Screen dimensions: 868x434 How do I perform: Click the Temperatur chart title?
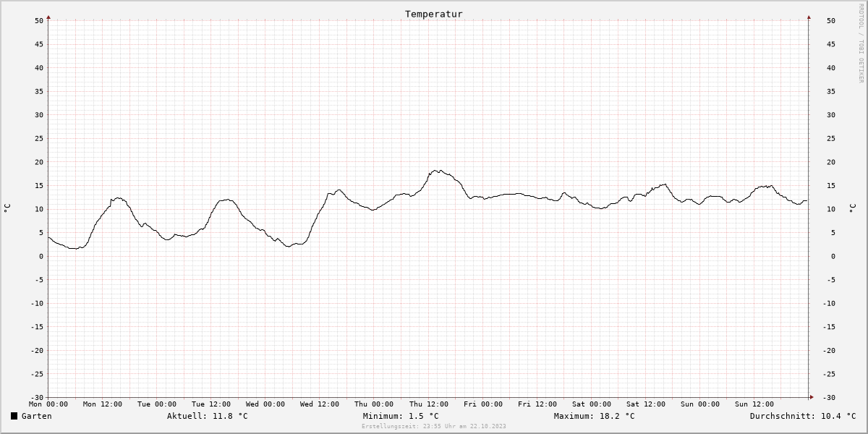pos(434,14)
